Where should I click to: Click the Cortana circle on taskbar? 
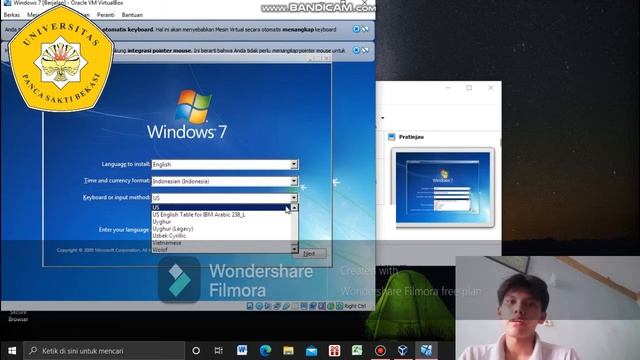tap(196, 351)
